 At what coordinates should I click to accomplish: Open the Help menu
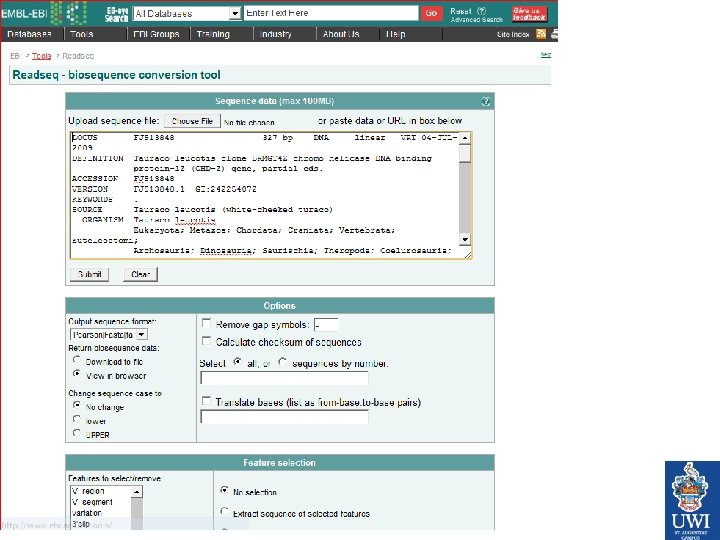click(x=396, y=34)
